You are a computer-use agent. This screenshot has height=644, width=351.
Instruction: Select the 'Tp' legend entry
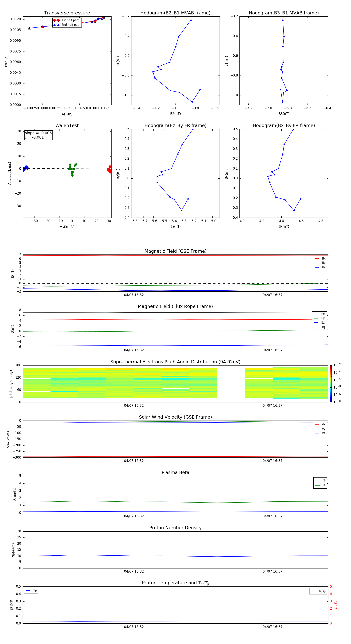[x=31, y=591]
